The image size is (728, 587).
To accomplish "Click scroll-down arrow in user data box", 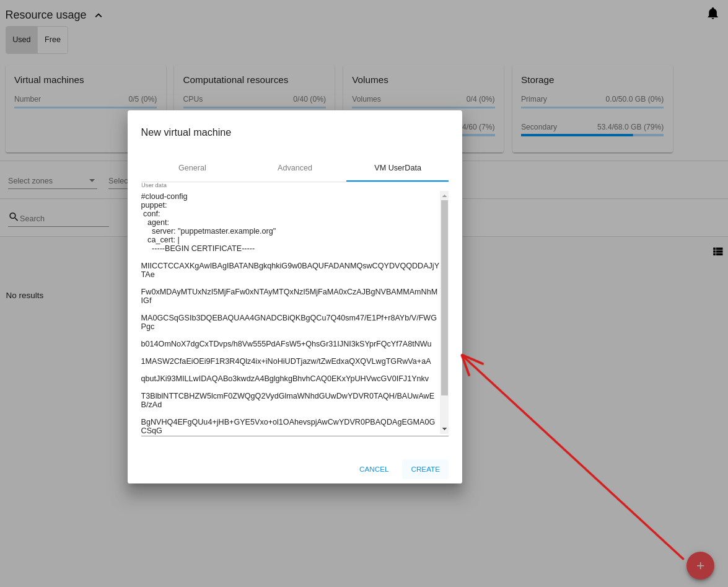I will [444, 429].
